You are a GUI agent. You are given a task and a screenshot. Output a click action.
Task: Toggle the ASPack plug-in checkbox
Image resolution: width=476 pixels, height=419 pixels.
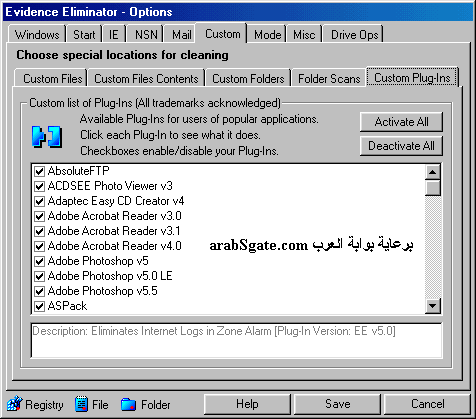click(x=39, y=306)
